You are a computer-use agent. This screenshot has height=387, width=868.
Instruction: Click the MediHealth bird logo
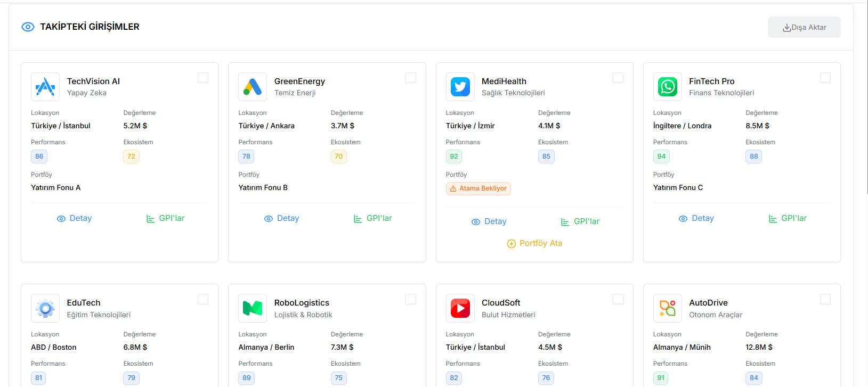tap(460, 87)
